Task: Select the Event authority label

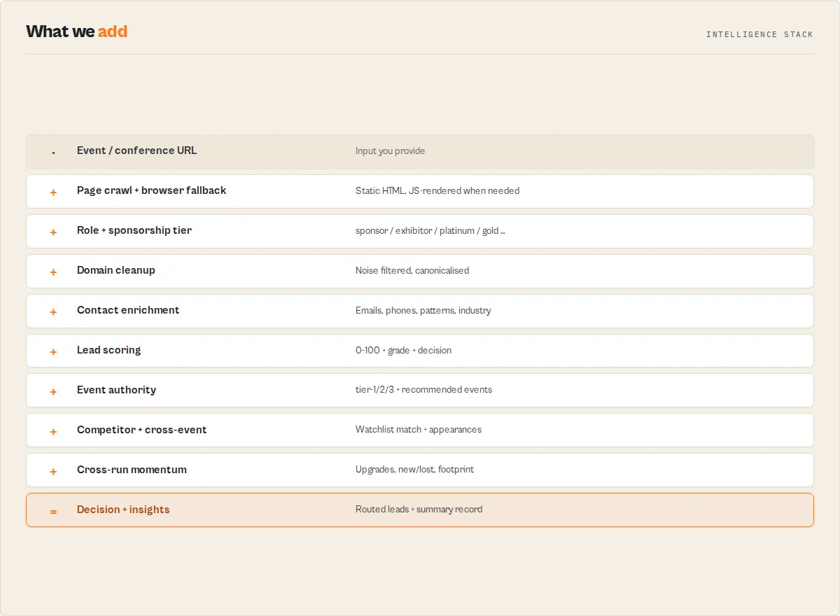Action: pyautogui.click(x=116, y=390)
